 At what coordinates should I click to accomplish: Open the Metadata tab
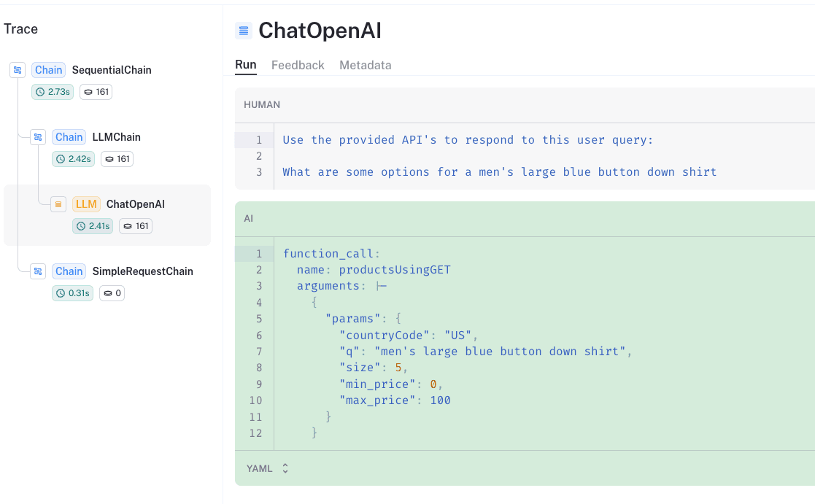coord(365,65)
